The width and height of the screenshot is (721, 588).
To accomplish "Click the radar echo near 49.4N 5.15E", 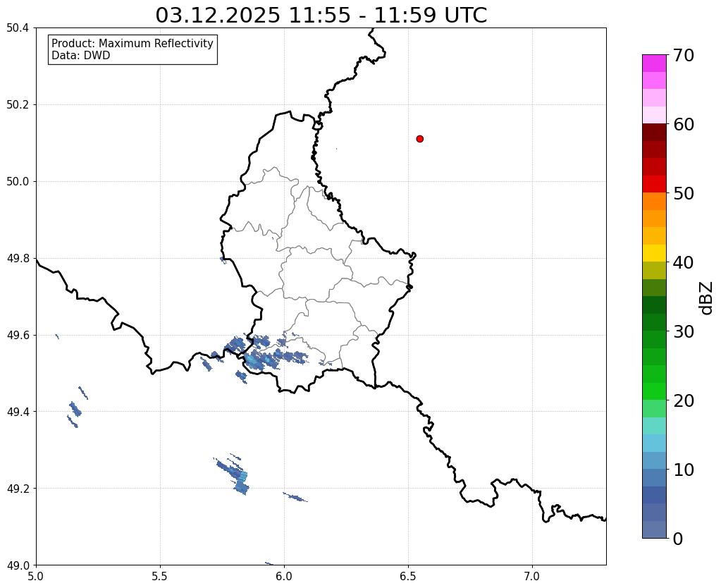I will click(75, 408).
